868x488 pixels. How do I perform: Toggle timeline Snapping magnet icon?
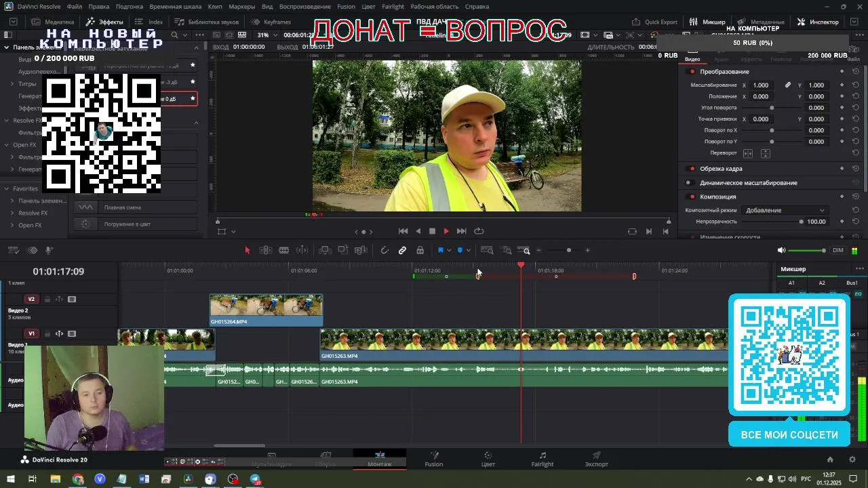[384, 251]
